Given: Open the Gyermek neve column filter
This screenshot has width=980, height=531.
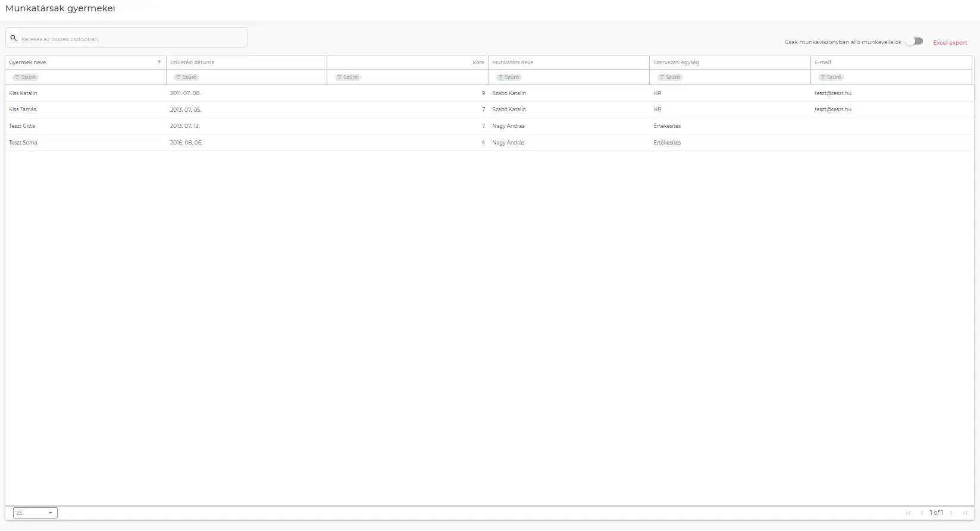Looking at the screenshot, I should (26, 77).
